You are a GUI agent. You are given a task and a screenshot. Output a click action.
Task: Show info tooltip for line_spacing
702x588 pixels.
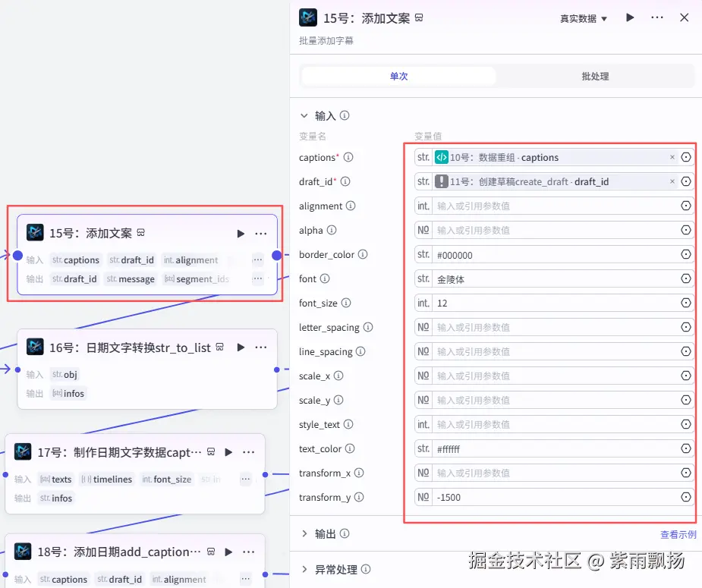(x=360, y=351)
